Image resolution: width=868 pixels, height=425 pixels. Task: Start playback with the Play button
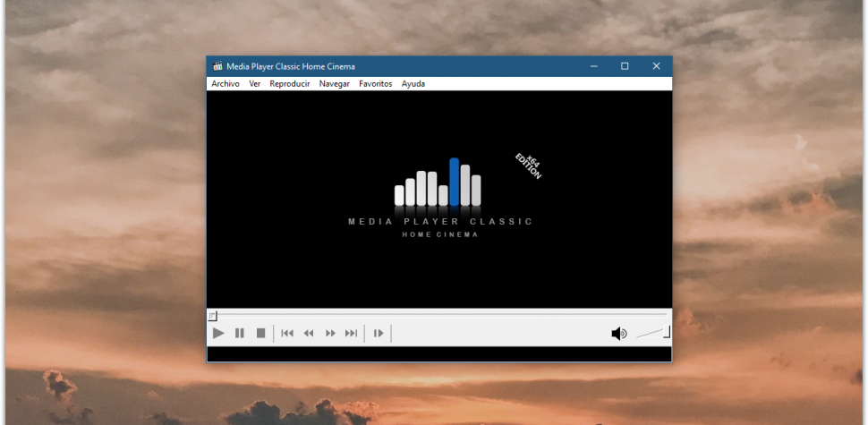(218, 333)
